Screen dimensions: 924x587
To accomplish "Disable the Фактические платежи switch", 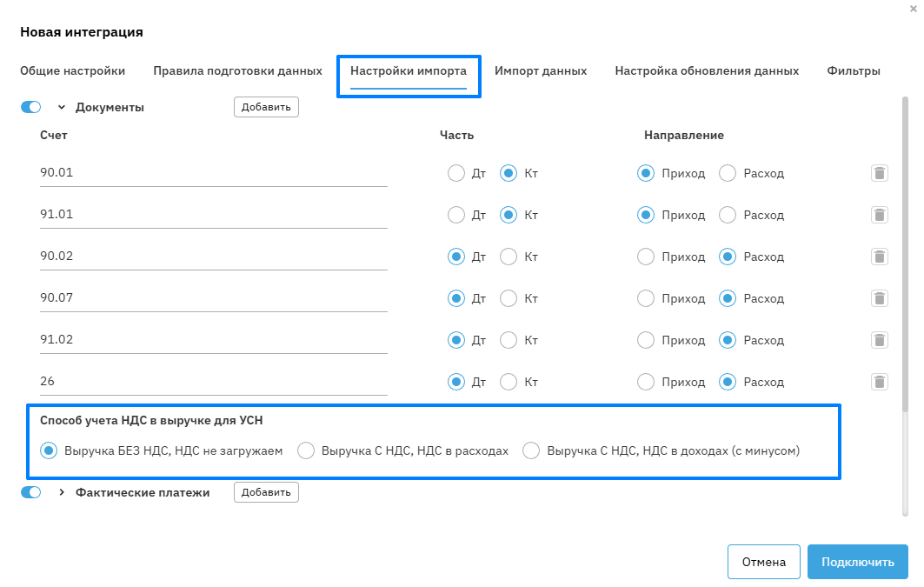I will pos(31,492).
